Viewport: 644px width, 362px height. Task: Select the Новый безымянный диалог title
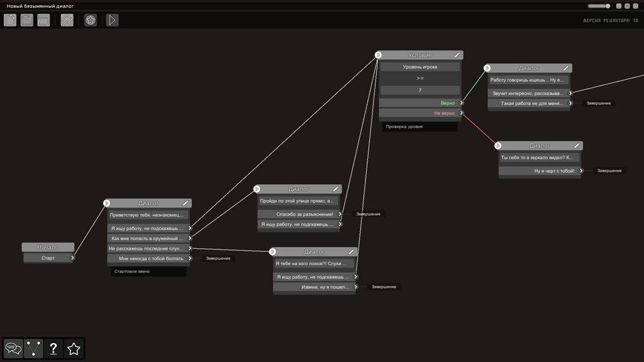tap(40, 6)
